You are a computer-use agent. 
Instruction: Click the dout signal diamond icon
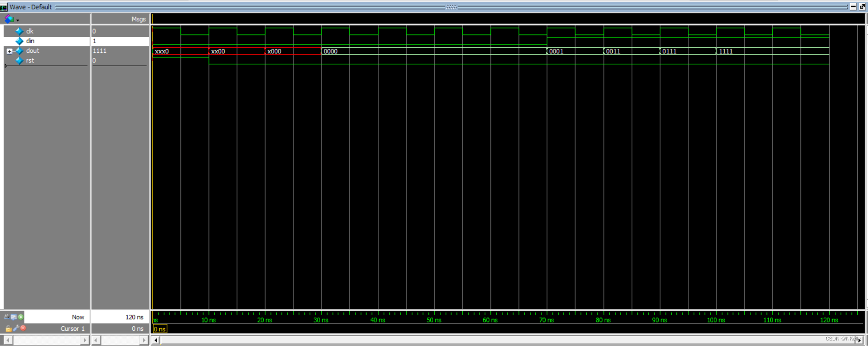coord(19,51)
